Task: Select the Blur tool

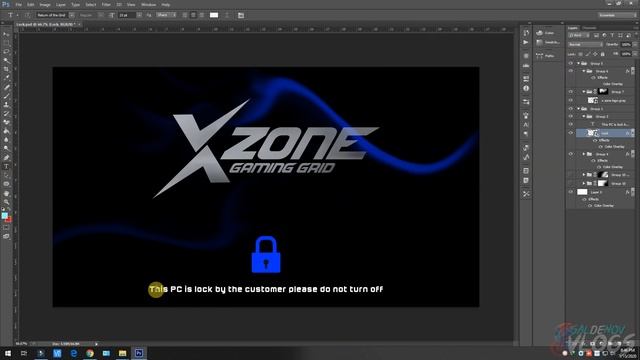Action: pos(7,140)
